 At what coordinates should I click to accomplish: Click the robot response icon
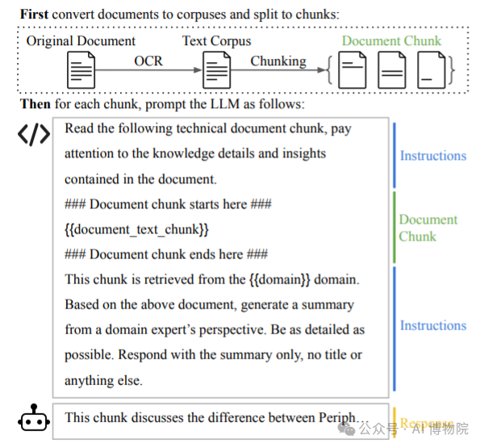(x=34, y=417)
